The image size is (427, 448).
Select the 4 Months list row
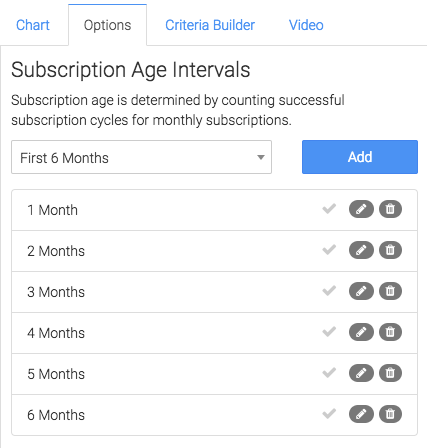point(214,333)
